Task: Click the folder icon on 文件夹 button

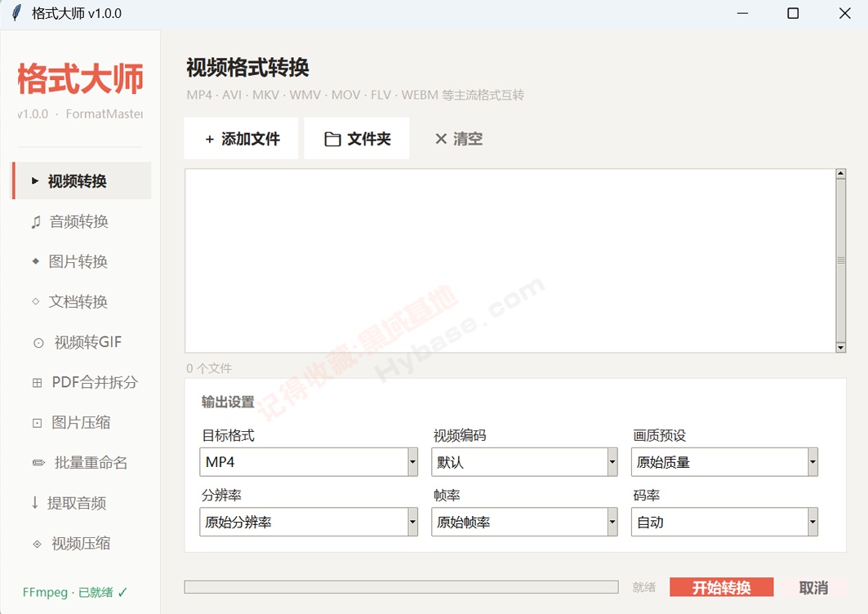Action: tap(332, 139)
